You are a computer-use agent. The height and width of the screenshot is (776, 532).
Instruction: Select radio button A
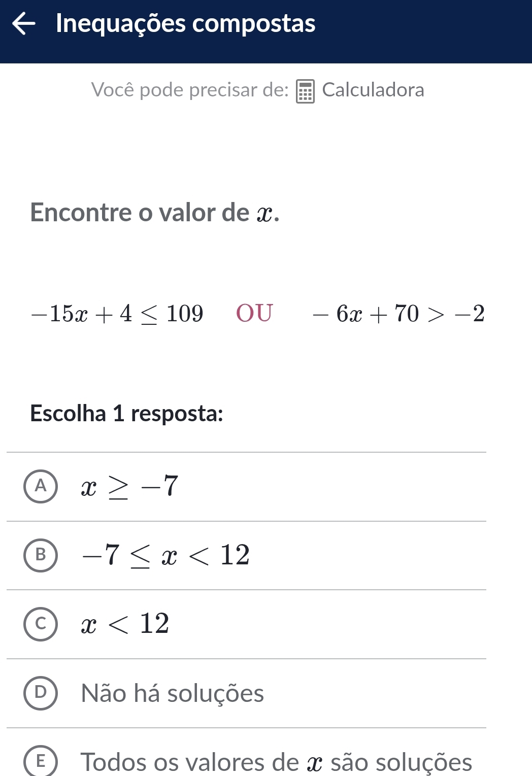pos(41,486)
